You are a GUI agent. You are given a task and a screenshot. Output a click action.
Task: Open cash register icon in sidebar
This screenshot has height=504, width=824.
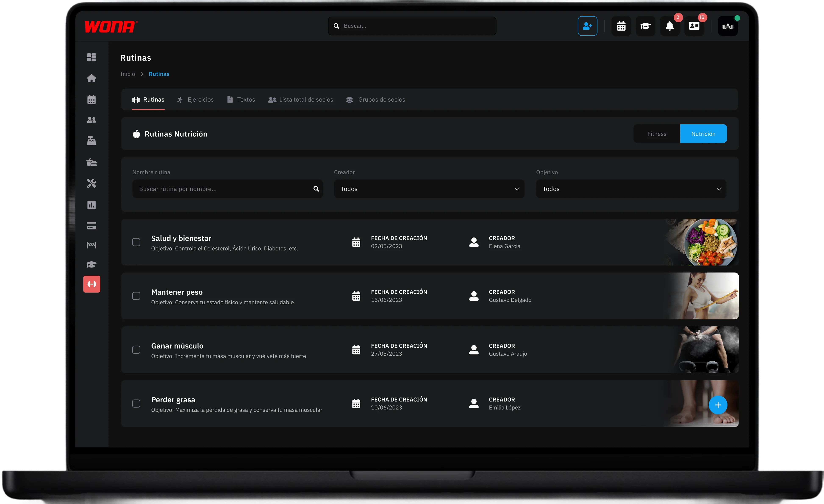point(92,141)
